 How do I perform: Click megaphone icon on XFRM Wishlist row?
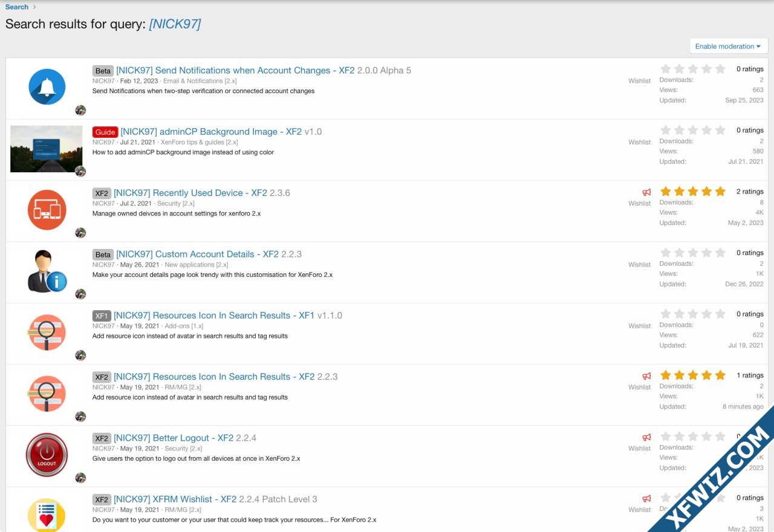646,499
